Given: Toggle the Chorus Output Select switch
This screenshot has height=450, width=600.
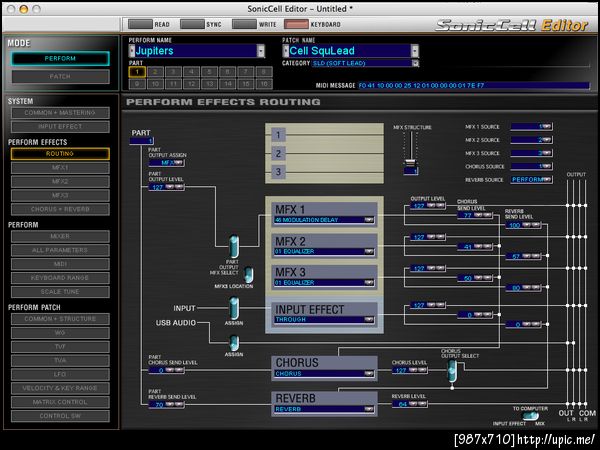Looking at the screenshot, I should click(x=451, y=371).
